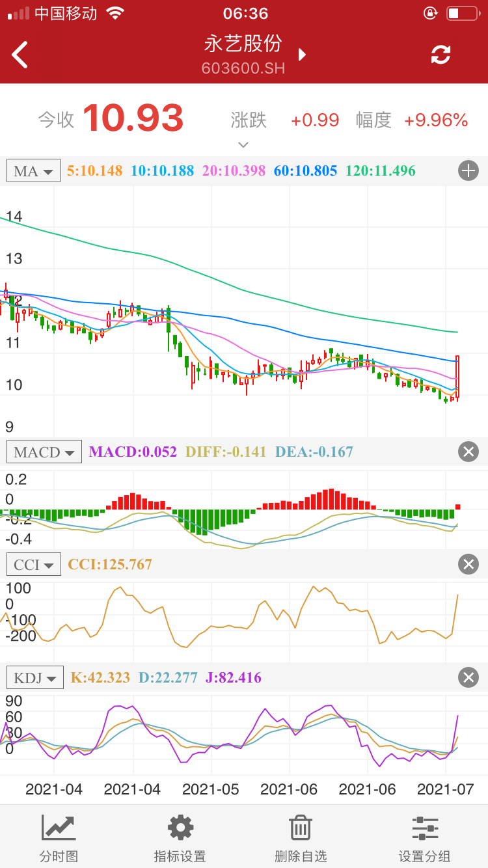Change the CCI indicator type dropdown
488x868 pixels.
click(x=33, y=564)
